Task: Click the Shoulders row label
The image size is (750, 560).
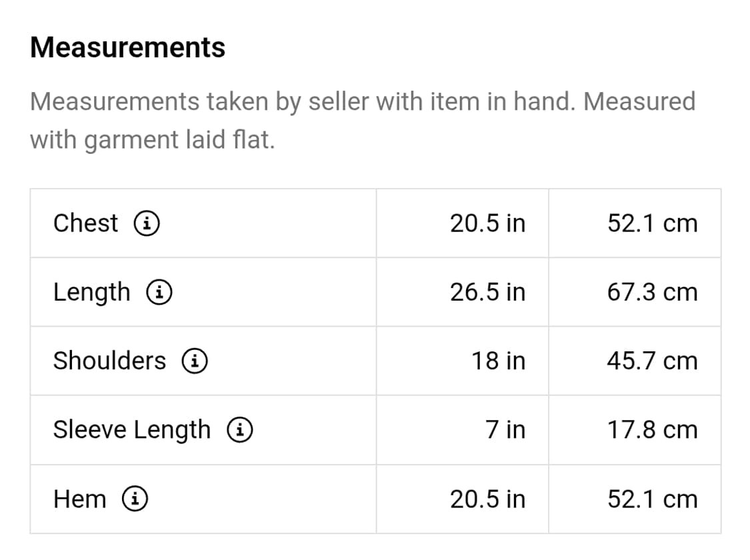Action: (109, 361)
